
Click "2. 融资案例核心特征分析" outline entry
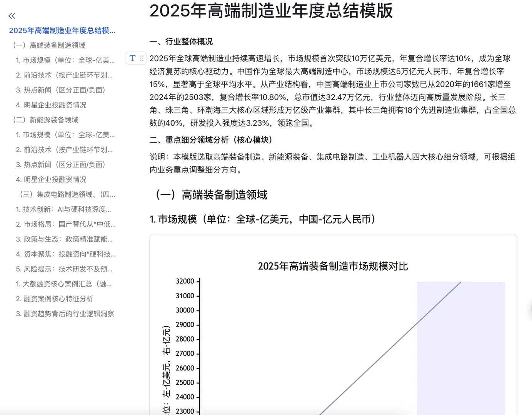(x=55, y=299)
